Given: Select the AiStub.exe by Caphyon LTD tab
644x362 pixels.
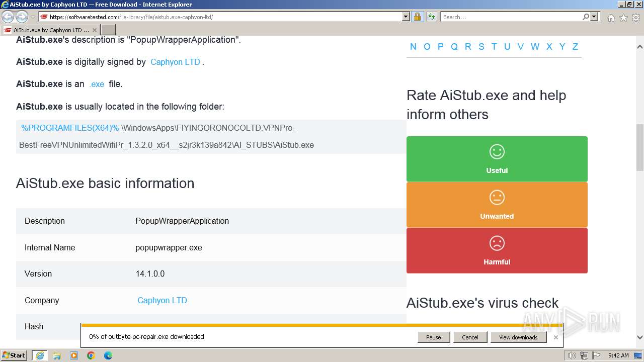Looking at the screenshot, I should (50, 30).
